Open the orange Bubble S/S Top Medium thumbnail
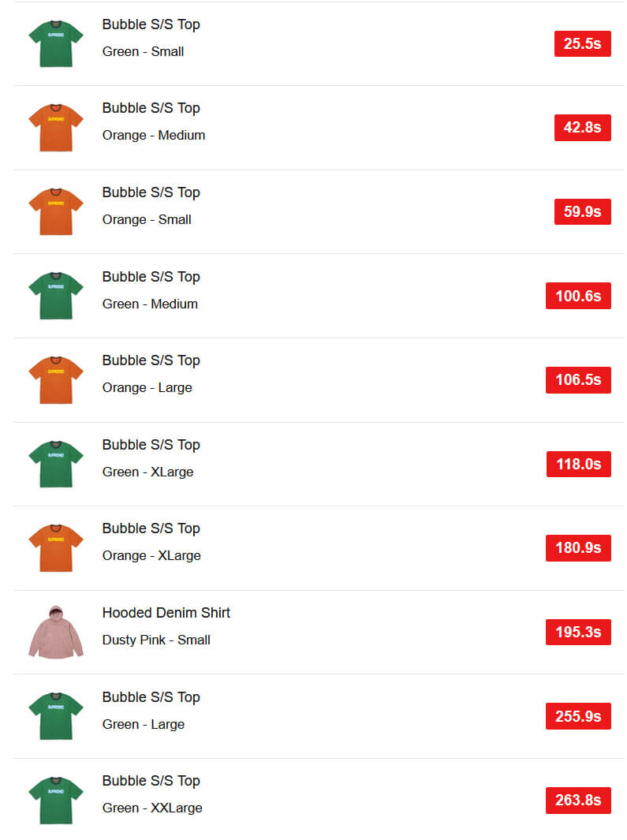The image size is (627, 840). 56,128
